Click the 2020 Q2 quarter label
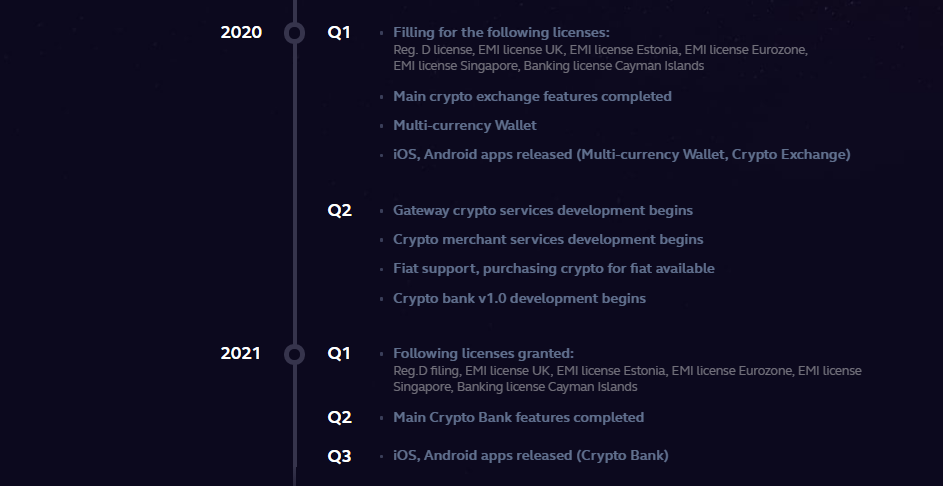 coord(339,211)
